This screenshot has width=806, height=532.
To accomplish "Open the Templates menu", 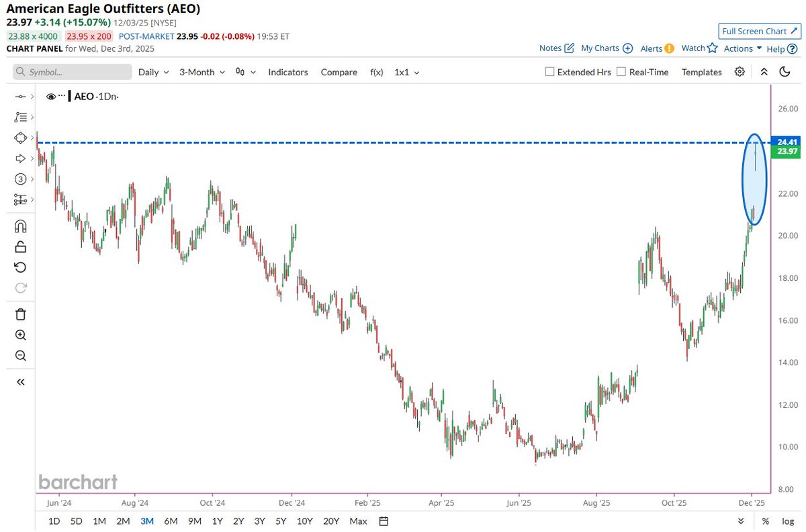I will click(x=702, y=72).
